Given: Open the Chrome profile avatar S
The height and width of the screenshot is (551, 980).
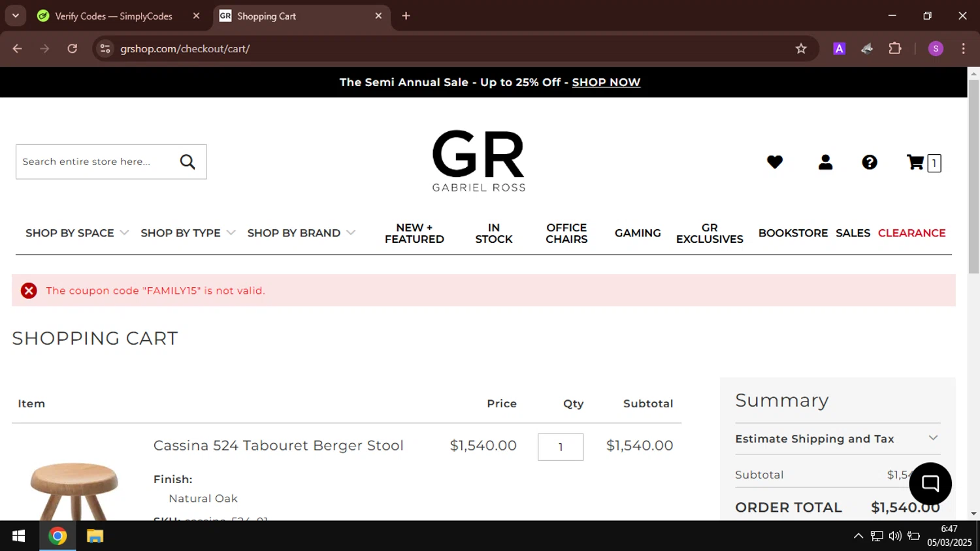Looking at the screenshot, I should point(936,48).
